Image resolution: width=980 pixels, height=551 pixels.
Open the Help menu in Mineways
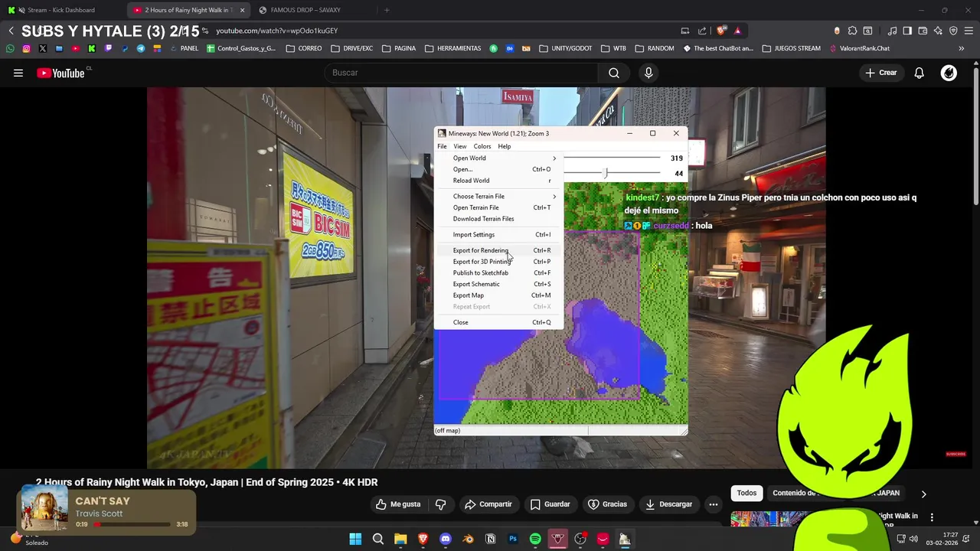tap(505, 146)
